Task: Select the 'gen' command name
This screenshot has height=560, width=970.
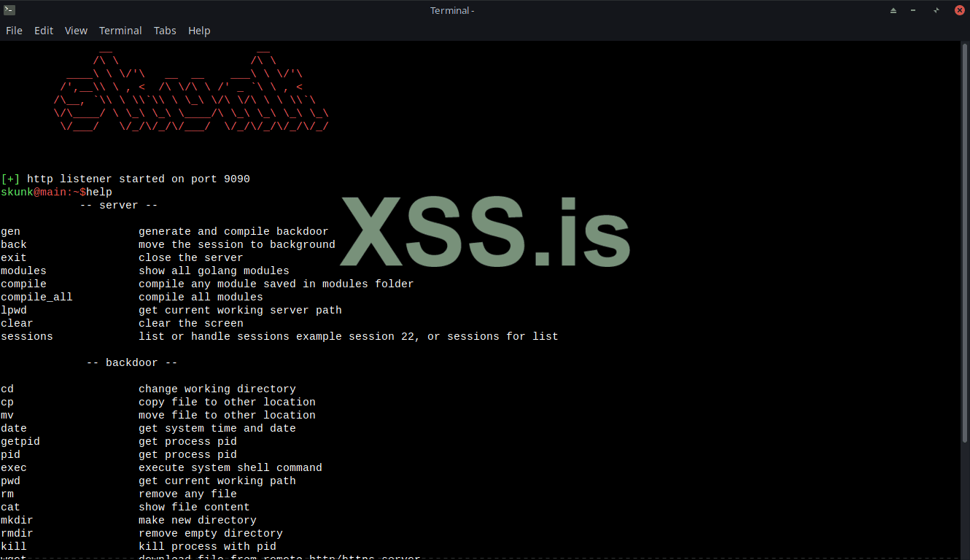Action: [x=11, y=232]
